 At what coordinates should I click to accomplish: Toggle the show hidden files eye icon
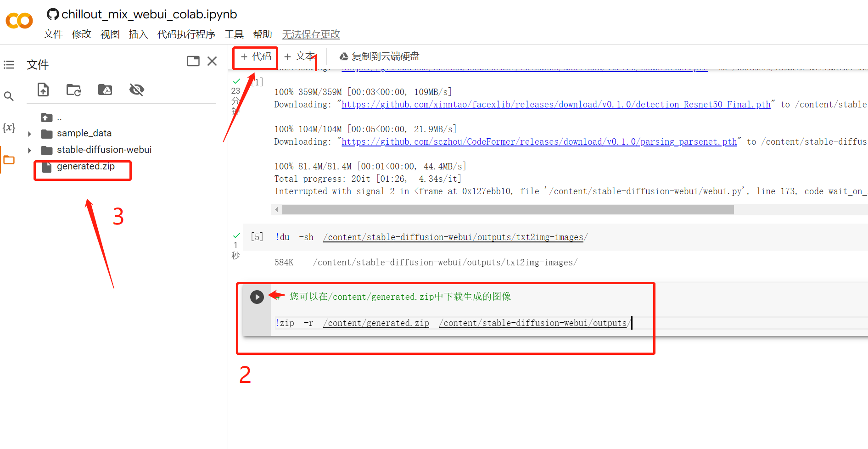pos(137,90)
